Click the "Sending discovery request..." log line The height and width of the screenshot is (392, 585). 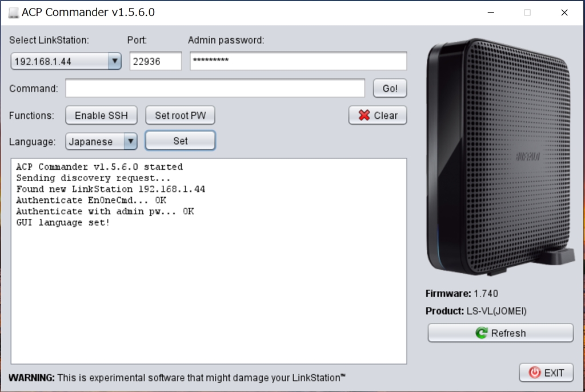click(x=93, y=178)
